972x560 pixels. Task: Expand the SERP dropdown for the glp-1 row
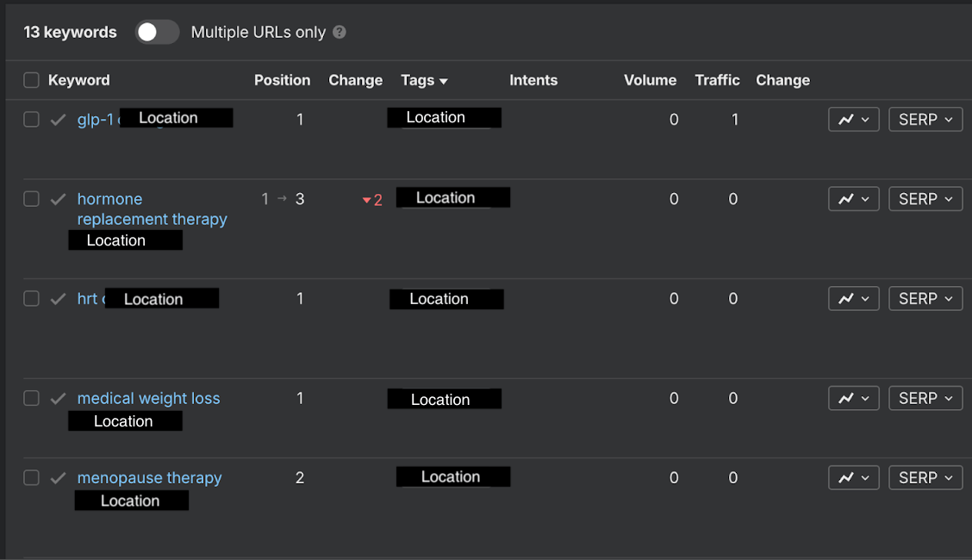925,120
